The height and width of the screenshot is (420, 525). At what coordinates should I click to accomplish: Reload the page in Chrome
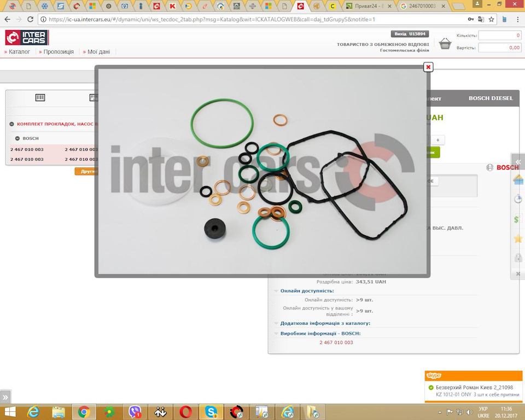[31, 20]
